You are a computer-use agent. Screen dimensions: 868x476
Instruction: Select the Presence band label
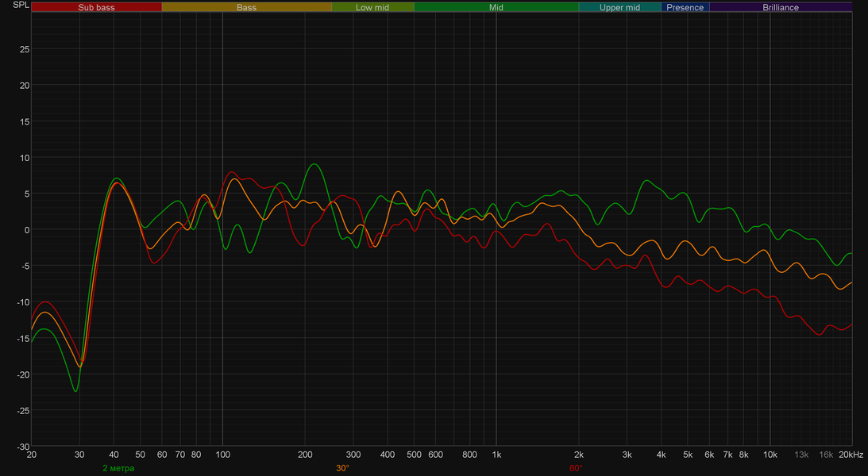[x=685, y=7]
